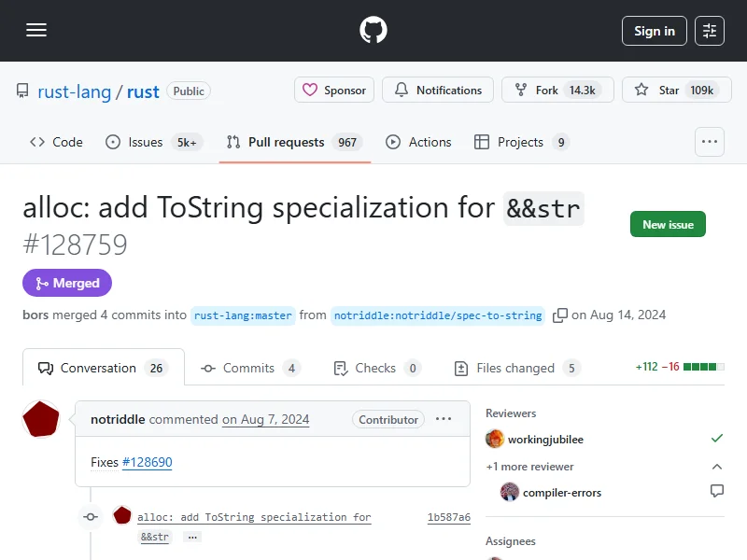Image resolution: width=747 pixels, height=560 pixels.
Task: Click the GitHub logo
Action: (x=373, y=31)
